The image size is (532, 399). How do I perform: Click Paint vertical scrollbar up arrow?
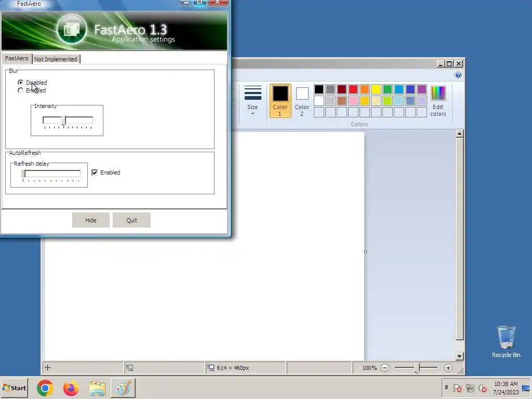coord(460,134)
